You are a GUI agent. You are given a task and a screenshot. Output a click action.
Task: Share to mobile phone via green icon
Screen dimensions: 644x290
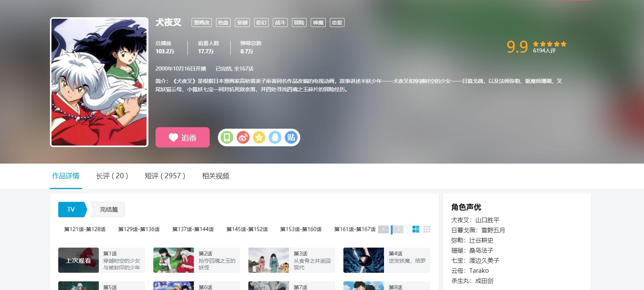227,137
